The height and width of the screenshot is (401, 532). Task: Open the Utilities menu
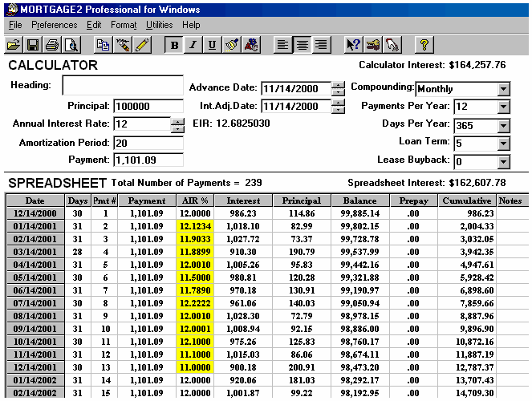point(159,25)
